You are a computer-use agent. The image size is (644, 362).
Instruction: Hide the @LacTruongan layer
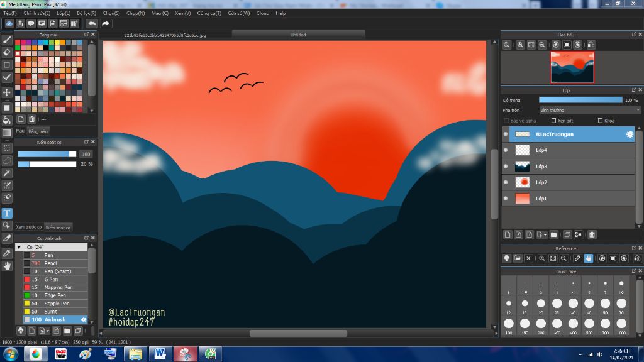506,134
